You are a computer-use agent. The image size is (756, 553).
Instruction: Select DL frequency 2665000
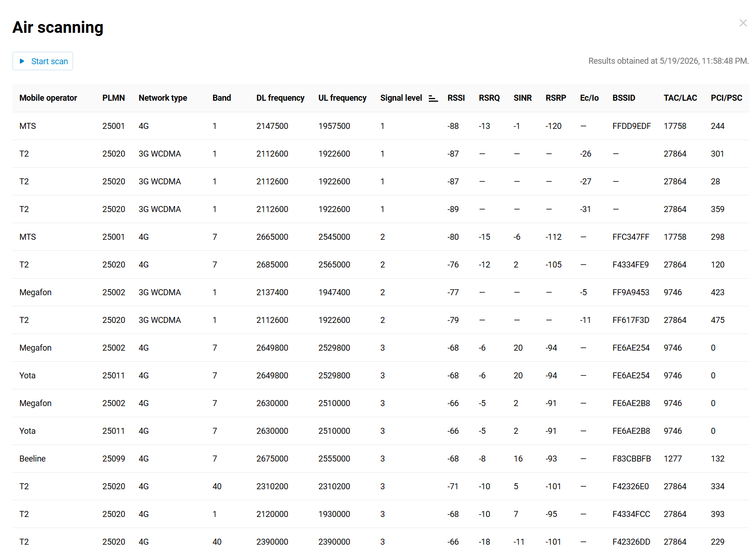tap(272, 237)
